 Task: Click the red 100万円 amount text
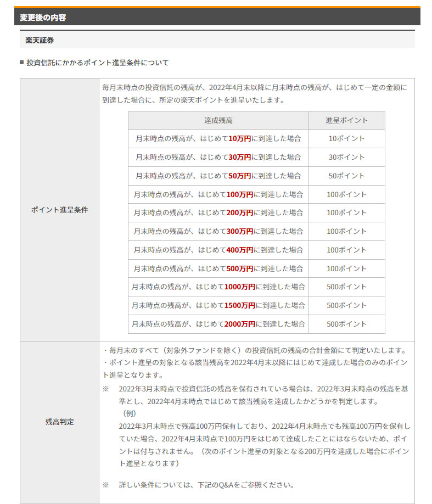pyautogui.click(x=239, y=194)
